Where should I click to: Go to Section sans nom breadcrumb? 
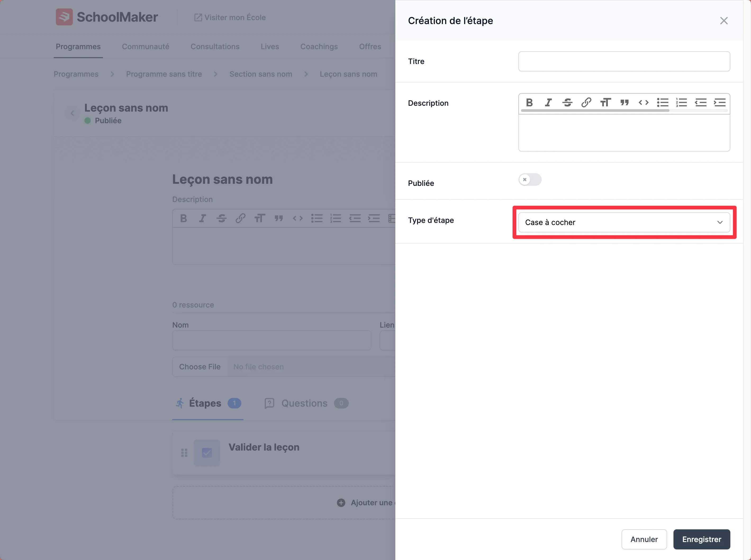point(260,74)
